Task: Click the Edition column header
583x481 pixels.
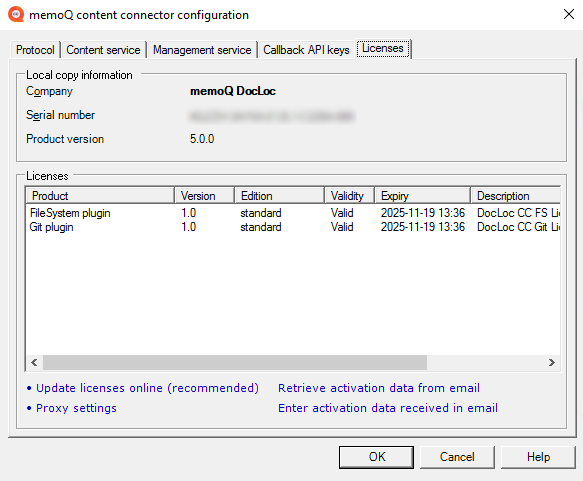Action: pos(279,196)
